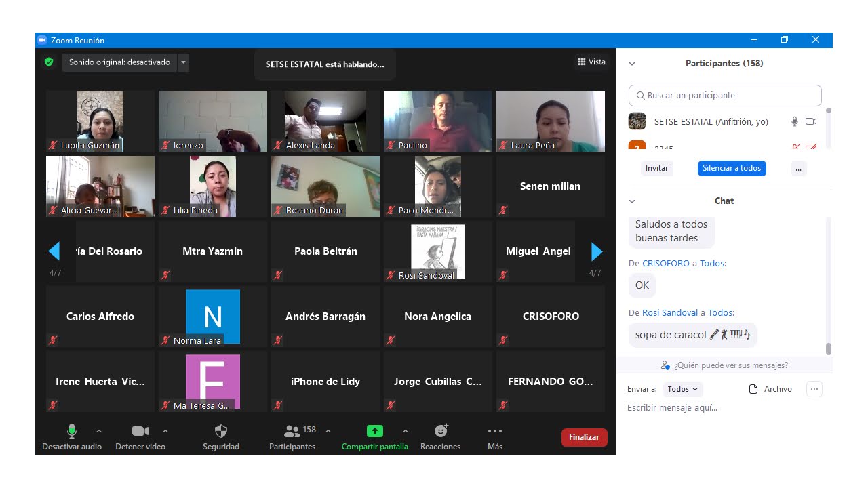Expand the audio options arrow beside microphone
868x488 pixels.
[x=99, y=431]
